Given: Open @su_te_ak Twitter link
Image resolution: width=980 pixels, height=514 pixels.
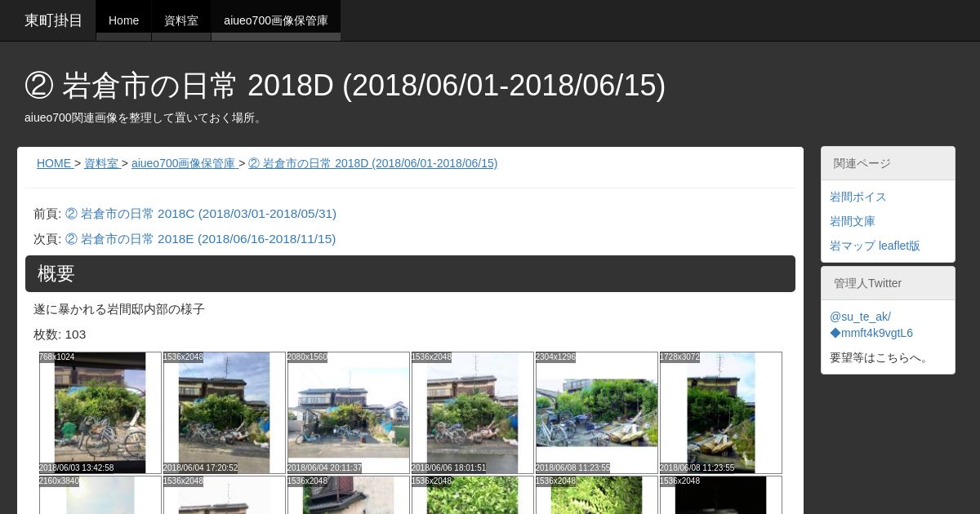Looking at the screenshot, I should (x=871, y=325).
